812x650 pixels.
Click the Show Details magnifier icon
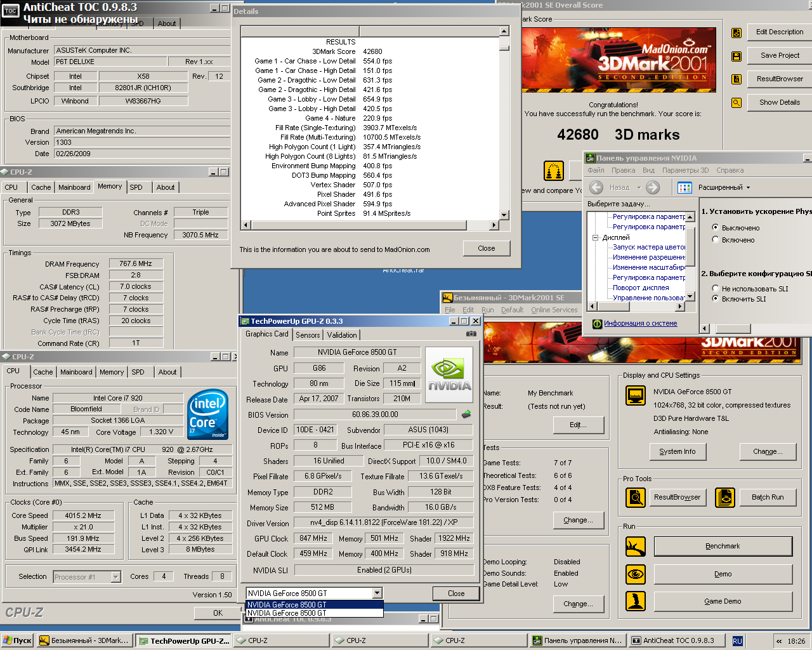737,103
